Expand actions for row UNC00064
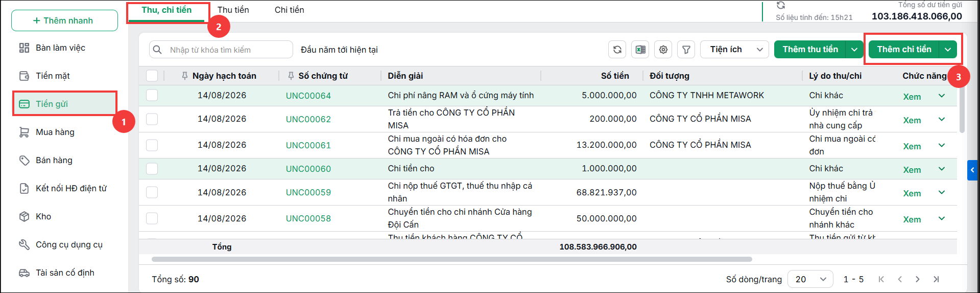 (x=942, y=96)
